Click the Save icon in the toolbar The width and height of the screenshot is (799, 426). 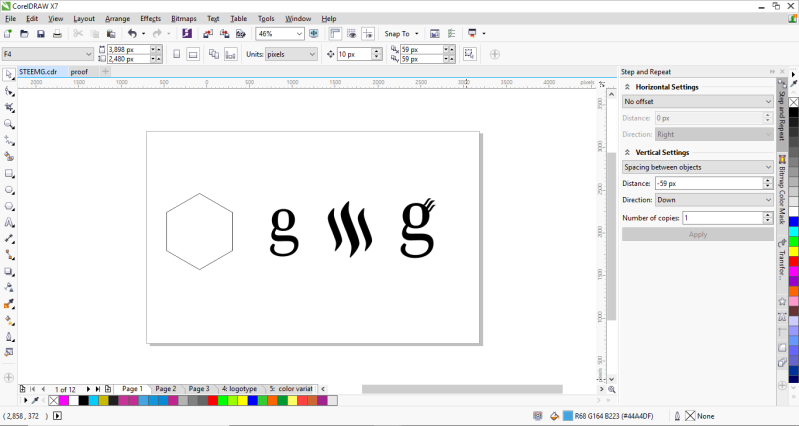pos(41,34)
